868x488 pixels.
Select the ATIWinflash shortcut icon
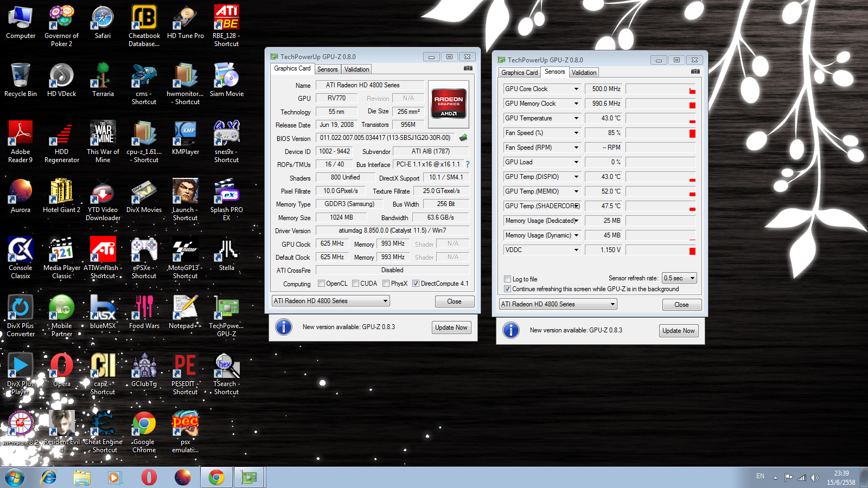click(103, 258)
